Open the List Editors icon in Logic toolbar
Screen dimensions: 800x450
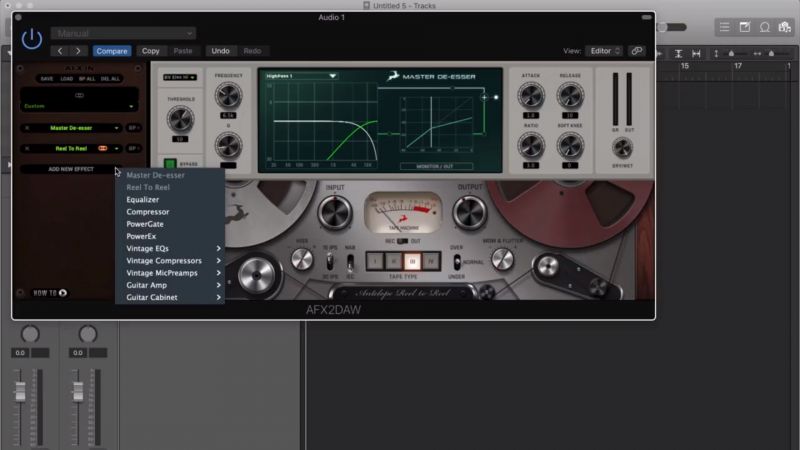724,27
